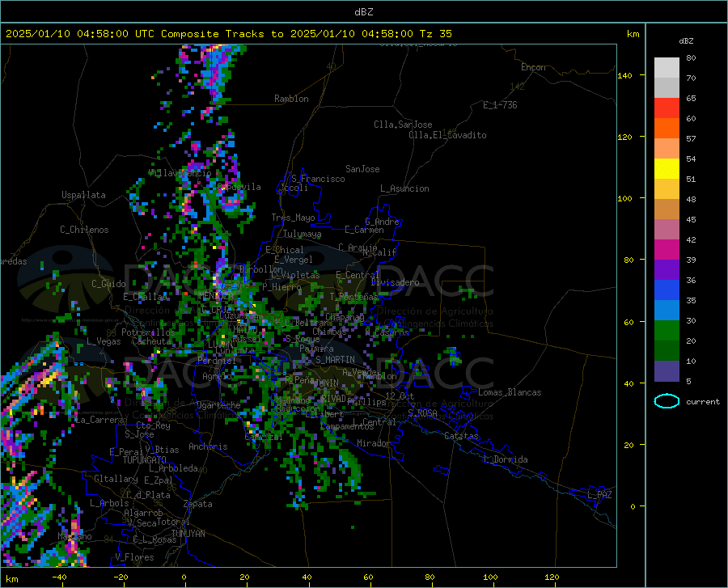Click the S_Francisco label
The width and height of the screenshot is (728, 588).
pos(319,179)
